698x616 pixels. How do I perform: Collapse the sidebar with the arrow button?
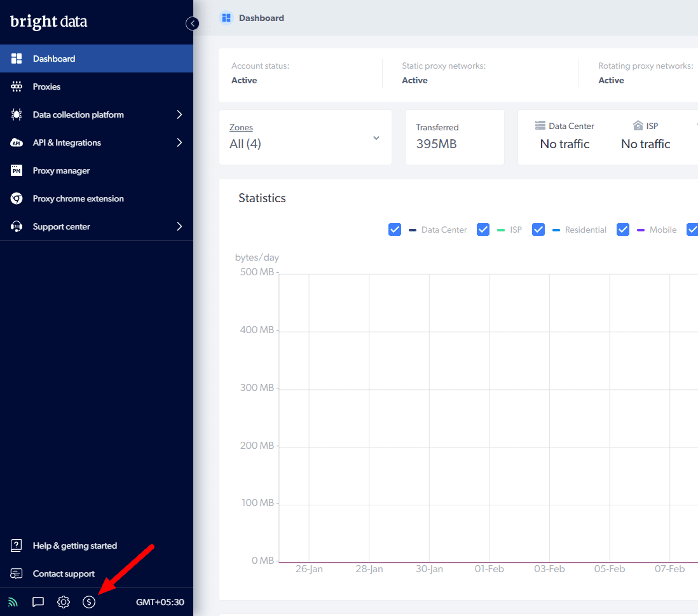pyautogui.click(x=192, y=24)
